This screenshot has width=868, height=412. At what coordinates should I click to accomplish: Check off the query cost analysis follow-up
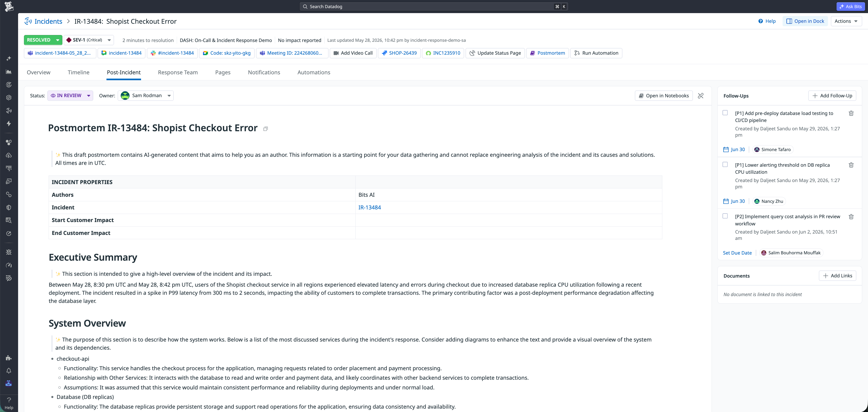(x=725, y=216)
